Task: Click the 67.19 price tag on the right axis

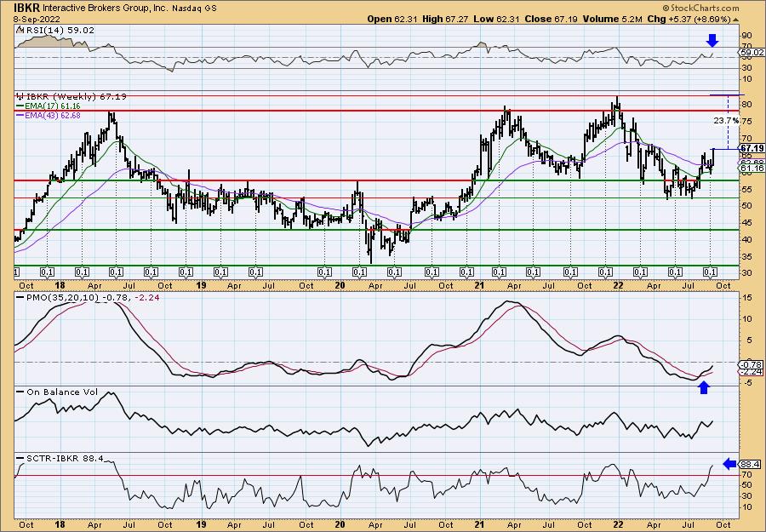Action: pos(752,148)
